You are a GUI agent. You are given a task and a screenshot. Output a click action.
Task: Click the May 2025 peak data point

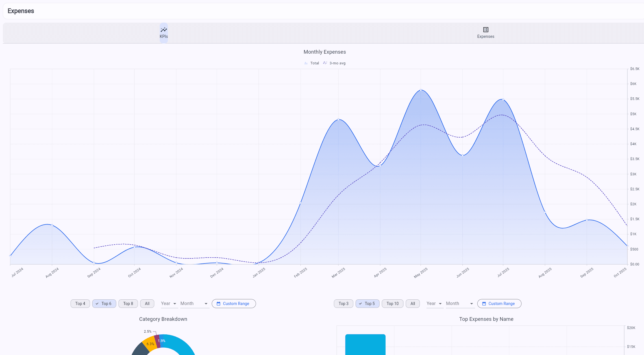pyautogui.click(x=421, y=90)
